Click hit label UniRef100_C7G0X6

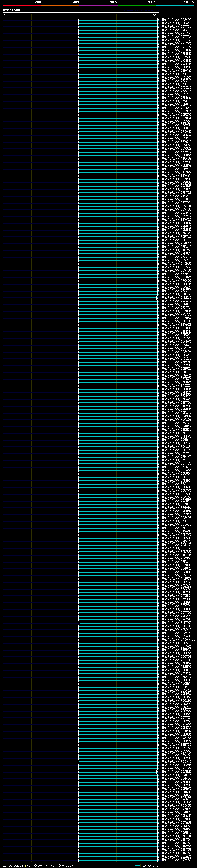click(x=176, y=376)
